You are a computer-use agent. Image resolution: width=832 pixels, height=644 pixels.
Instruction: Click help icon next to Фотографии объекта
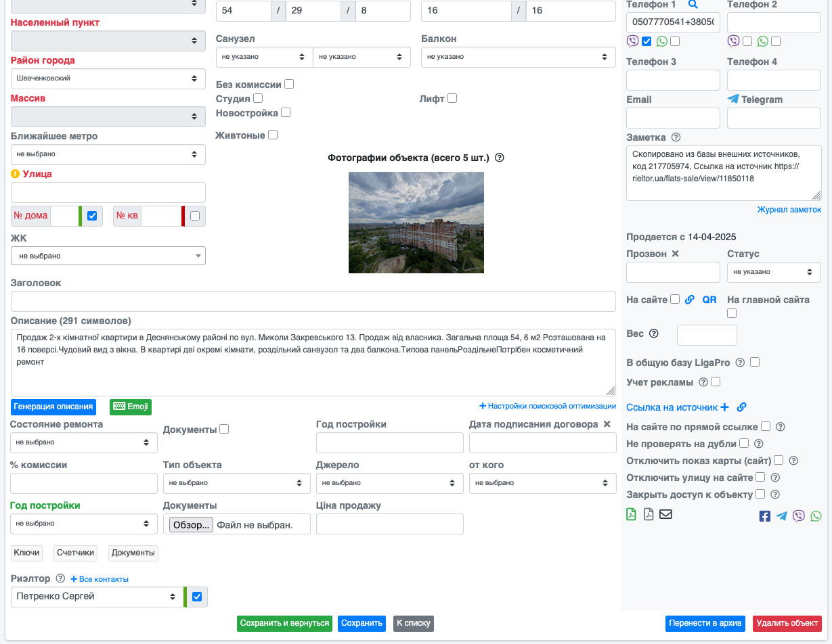pos(500,158)
